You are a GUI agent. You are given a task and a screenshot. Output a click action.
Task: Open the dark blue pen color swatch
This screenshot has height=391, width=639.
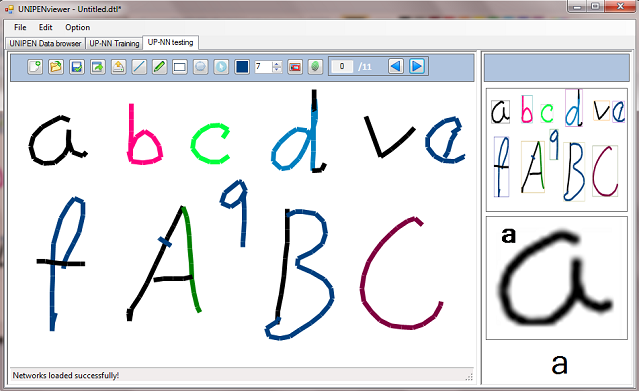pyautogui.click(x=242, y=66)
